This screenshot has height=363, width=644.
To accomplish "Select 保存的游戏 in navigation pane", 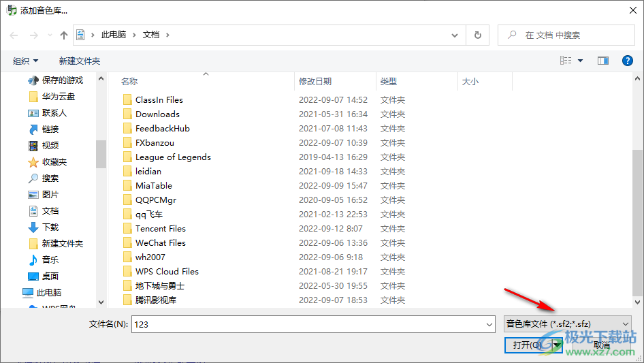I will 55,80.
